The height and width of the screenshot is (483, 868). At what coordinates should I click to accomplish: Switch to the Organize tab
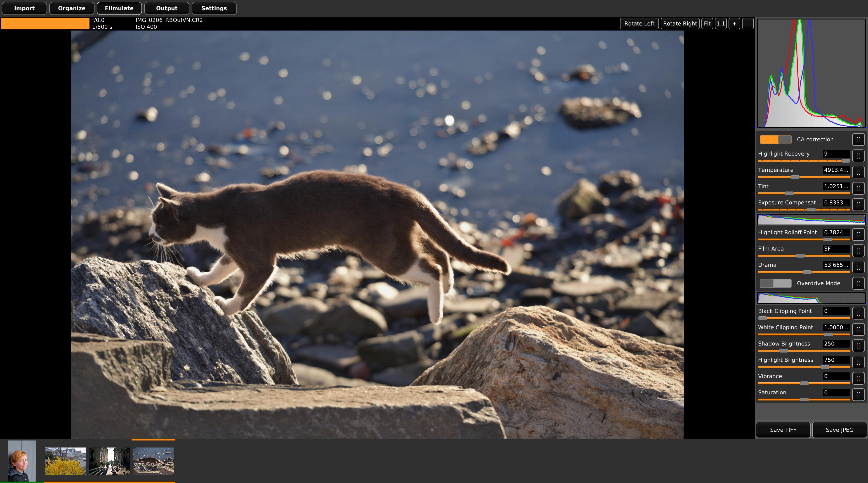pyautogui.click(x=72, y=8)
